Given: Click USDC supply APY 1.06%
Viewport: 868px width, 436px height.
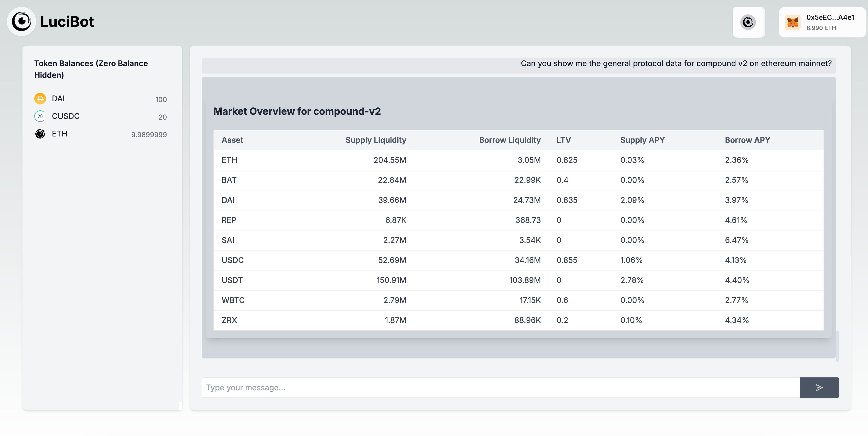Looking at the screenshot, I should tap(631, 260).
